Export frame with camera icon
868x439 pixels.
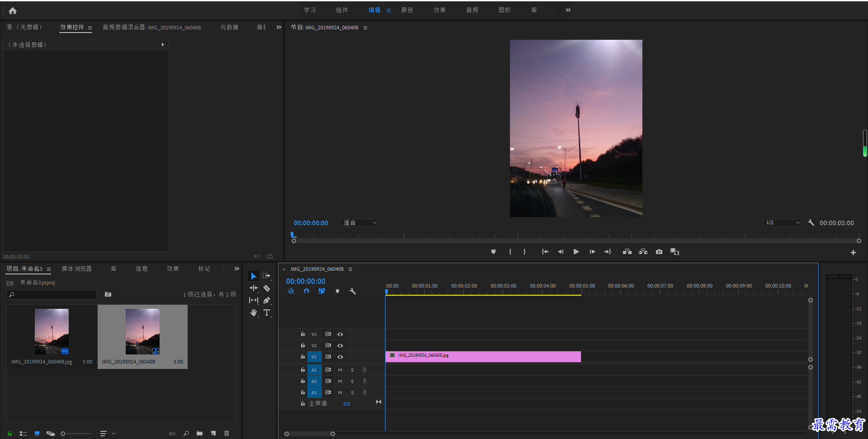click(659, 252)
